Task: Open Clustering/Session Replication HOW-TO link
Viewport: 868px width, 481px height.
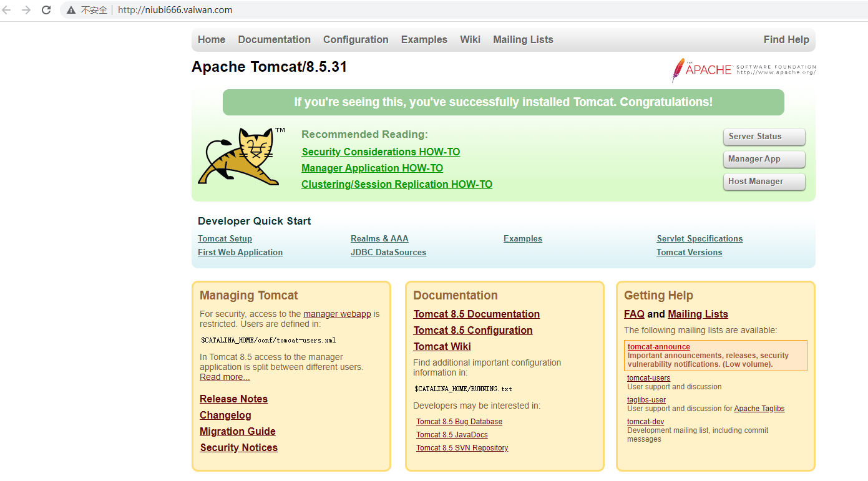Action: pyautogui.click(x=396, y=184)
